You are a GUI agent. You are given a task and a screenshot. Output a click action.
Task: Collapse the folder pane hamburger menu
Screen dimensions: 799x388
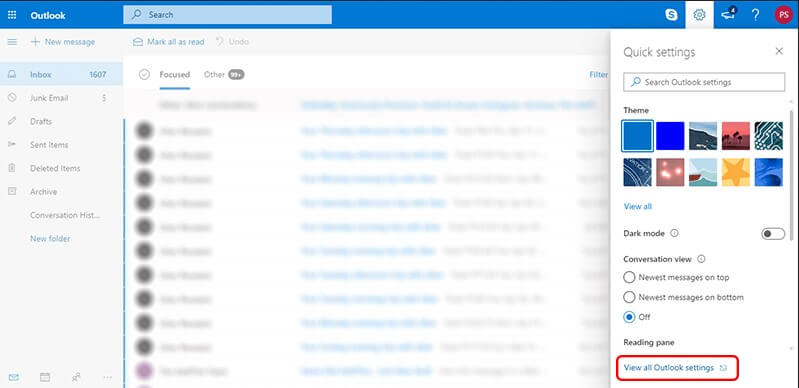coord(12,42)
